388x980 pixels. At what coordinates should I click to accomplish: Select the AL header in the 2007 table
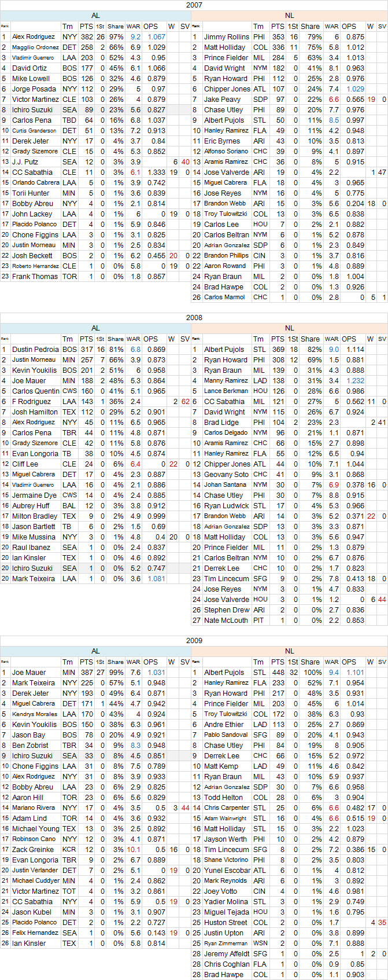tap(95, 16)
